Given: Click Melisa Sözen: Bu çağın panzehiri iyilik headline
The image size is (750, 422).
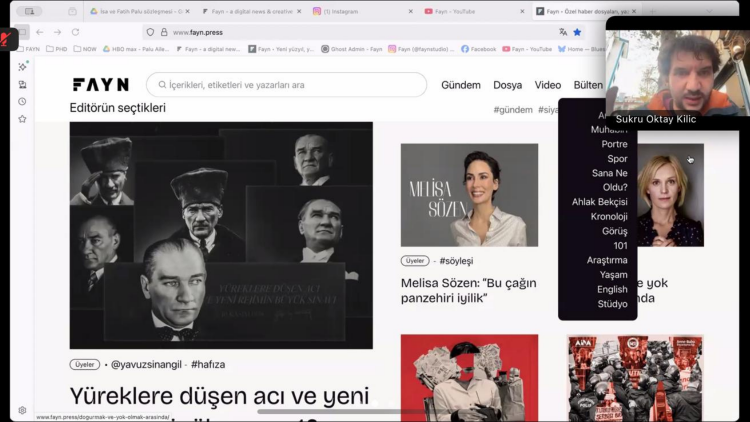Looking at the screenshot, I should click(x=469, y=290).
